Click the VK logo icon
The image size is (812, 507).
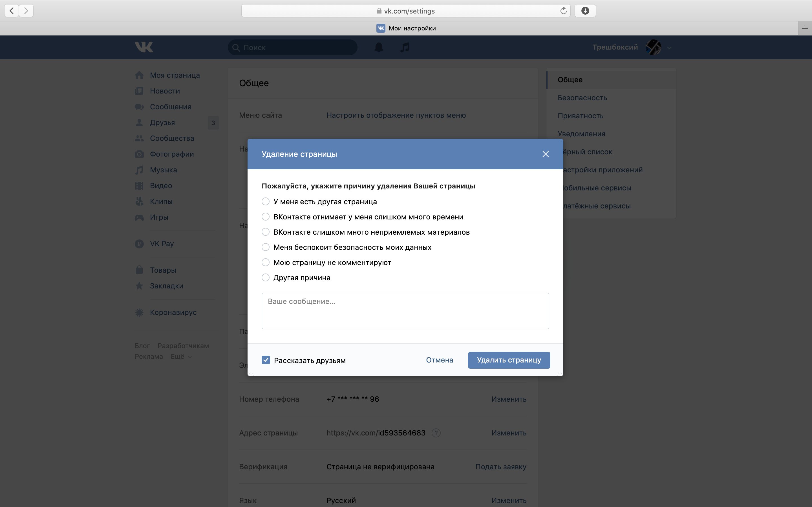[144, 47]
